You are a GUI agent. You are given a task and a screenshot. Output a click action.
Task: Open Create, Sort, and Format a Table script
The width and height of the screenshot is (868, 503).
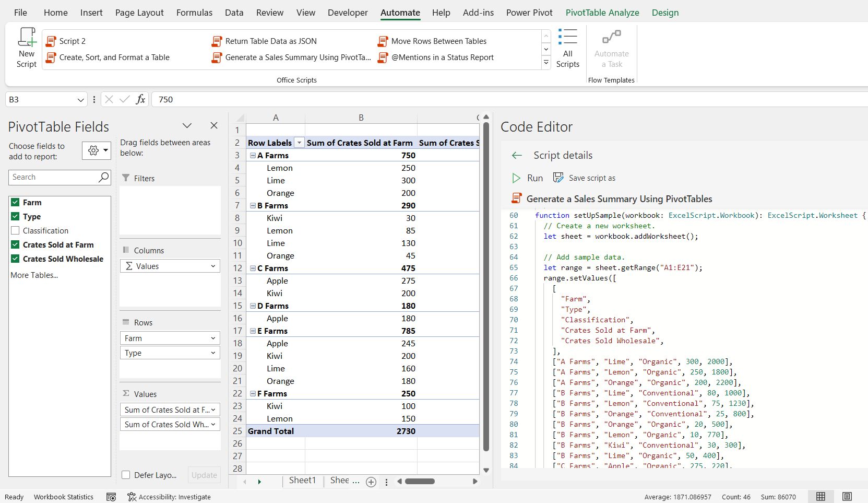(108, 57)
